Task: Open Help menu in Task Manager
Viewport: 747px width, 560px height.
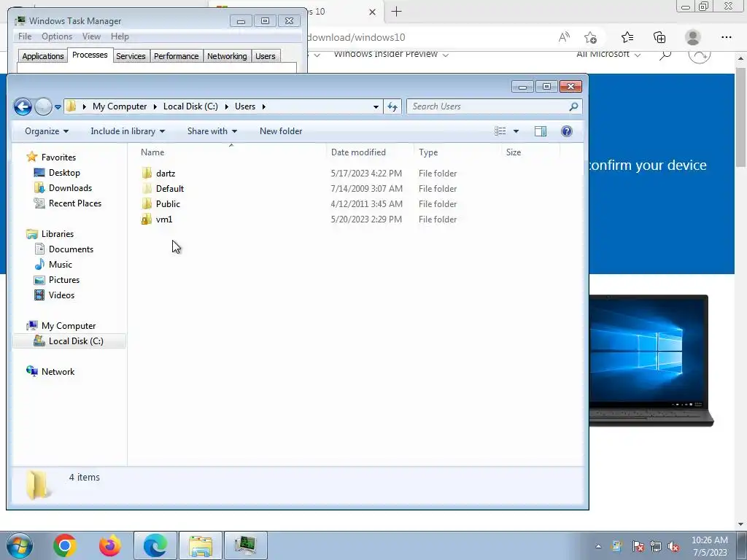Action: pos(120,36)
